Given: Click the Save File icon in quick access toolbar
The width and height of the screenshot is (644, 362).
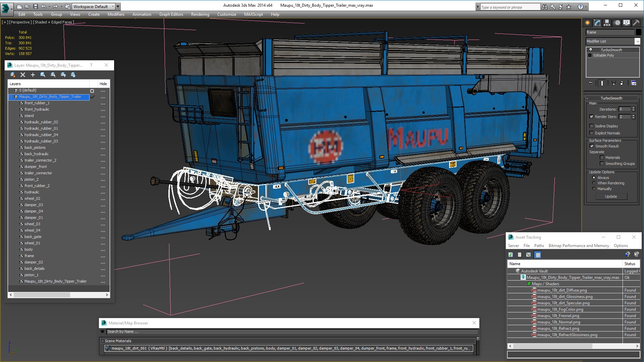Looking at the screenshot, I should 35,6.
